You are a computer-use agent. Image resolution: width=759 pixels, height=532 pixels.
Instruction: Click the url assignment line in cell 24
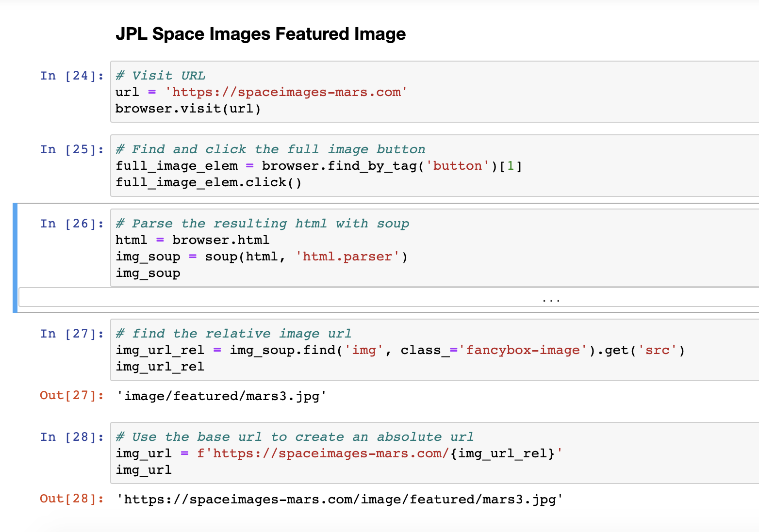tap(261, 92)
